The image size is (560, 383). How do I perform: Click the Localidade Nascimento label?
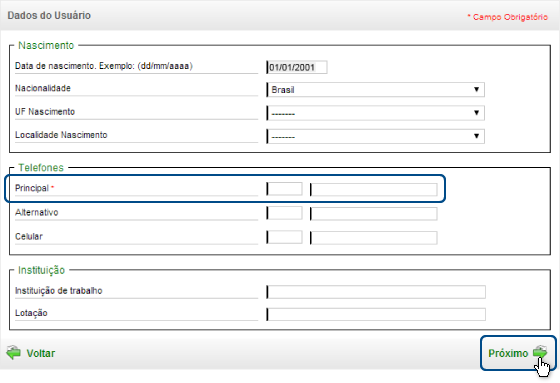(x=61, y=135)
